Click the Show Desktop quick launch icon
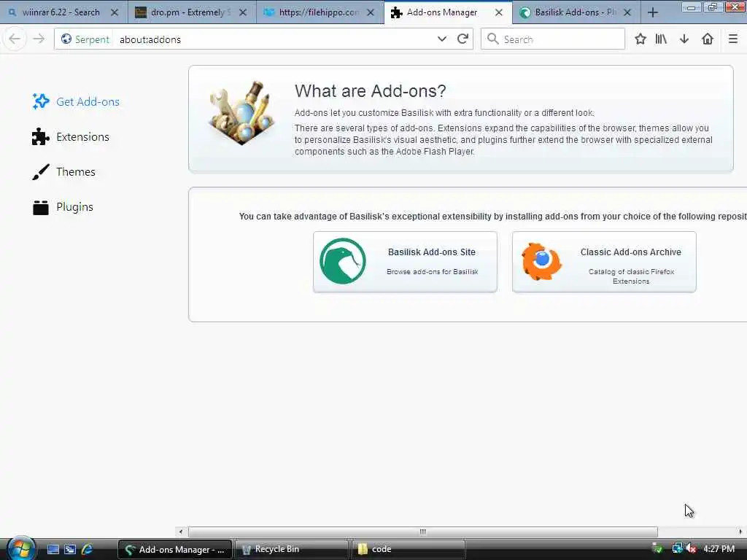The width and height of the screenshot is (747, 560). point(53,549)
